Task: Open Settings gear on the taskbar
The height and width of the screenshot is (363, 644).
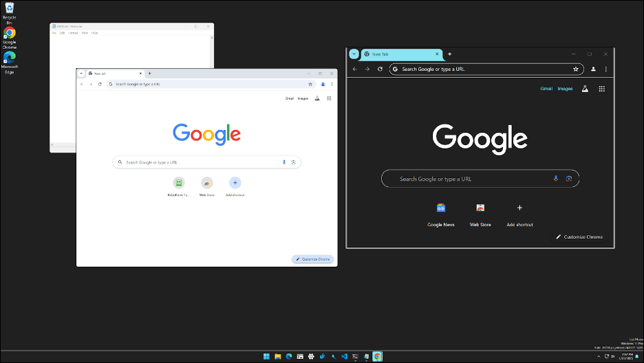Action: click(311, 356)
